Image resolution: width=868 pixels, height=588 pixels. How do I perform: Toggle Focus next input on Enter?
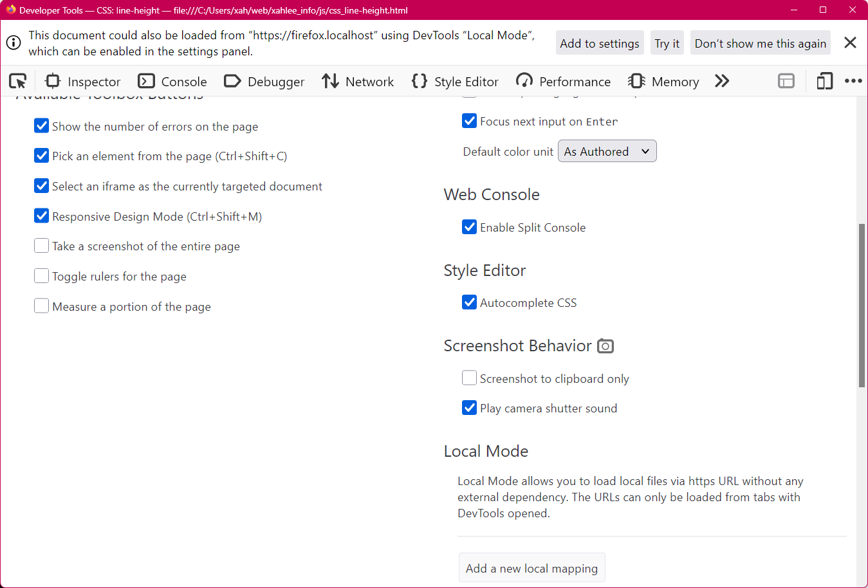(x=470, y=121)
